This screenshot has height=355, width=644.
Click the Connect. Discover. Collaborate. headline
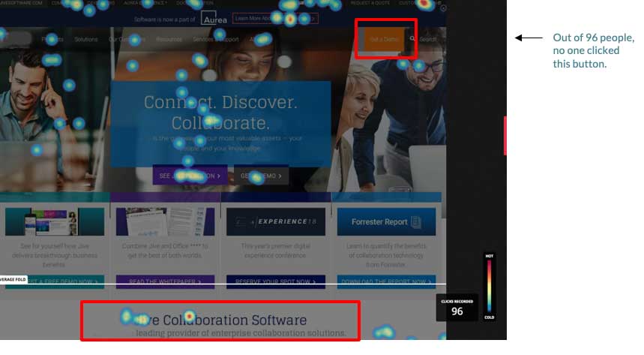click(220, 113)
